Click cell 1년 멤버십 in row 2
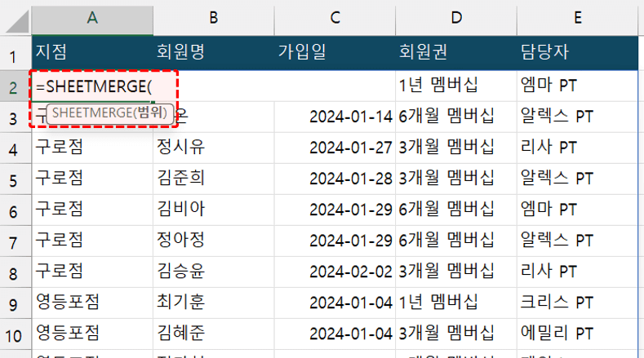The image size is (644, 358). point(456,86)
